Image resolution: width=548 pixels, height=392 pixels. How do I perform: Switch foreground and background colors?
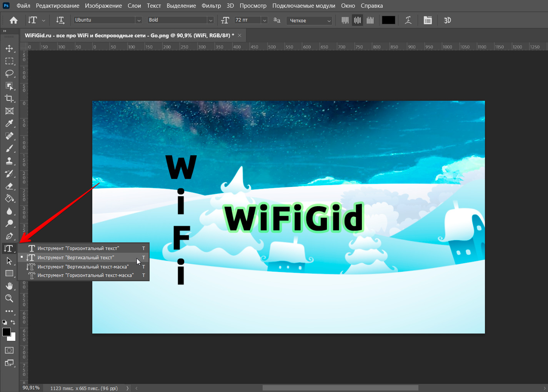tap(13, 322)
